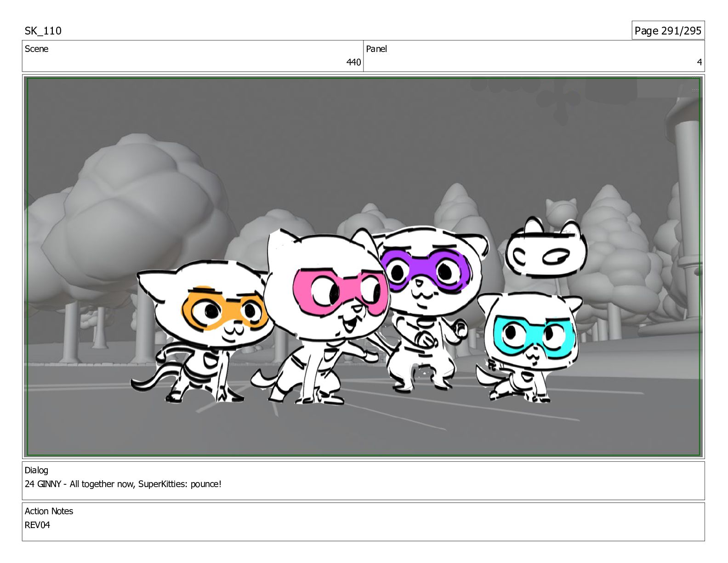Click the Panel label in the header
Screen dimensions: 728x563
pyautogui.click(x=376, y=49)
